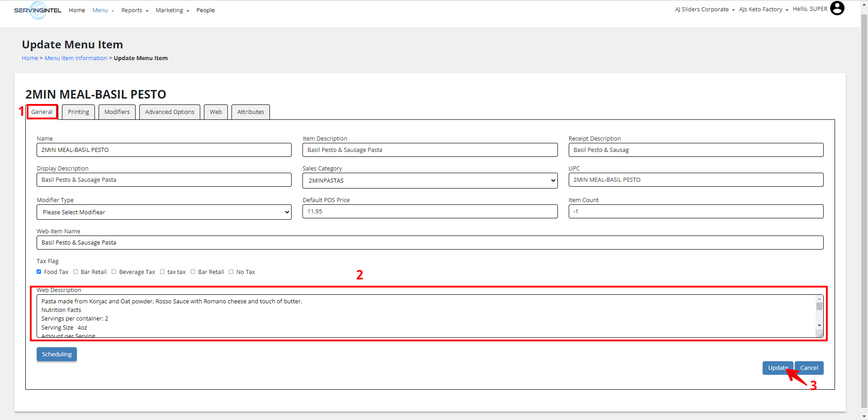This screenshot has height=420, width=868.
Task: Switch to the Modifiers tab
Action: click(x=117, y=112)
